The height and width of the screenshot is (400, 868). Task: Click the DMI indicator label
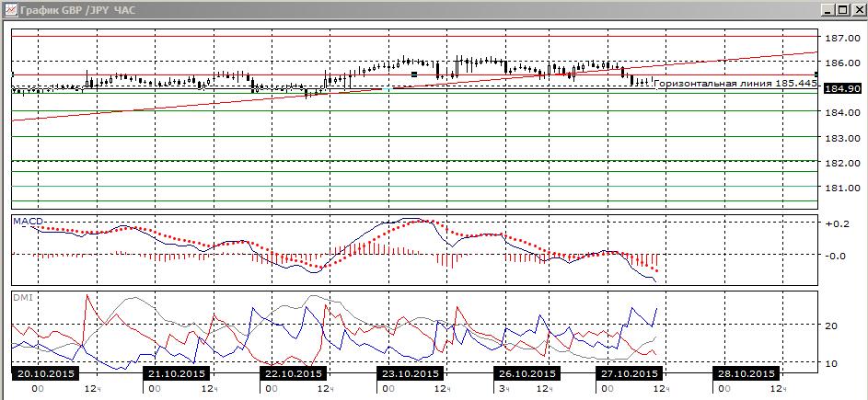(x=21, y=298)
